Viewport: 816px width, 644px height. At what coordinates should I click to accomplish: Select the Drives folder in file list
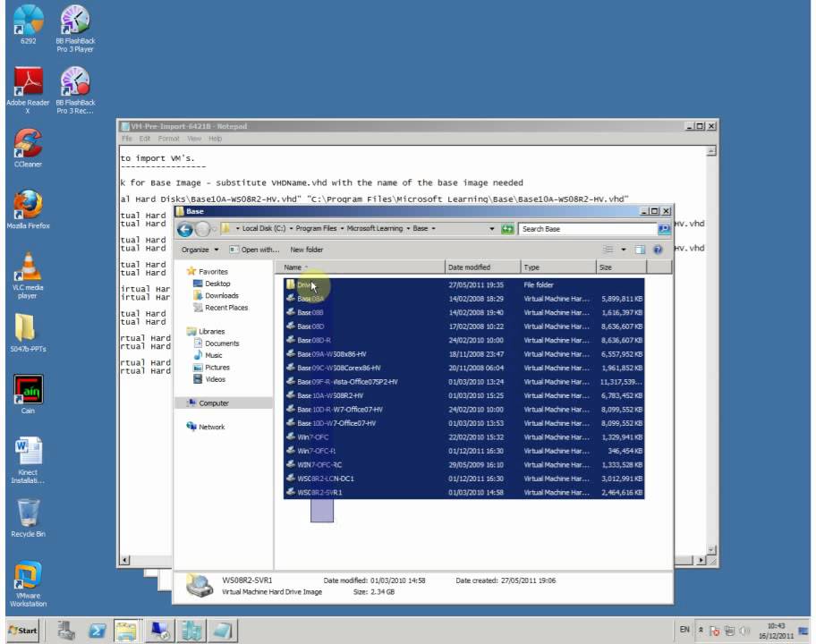[x=464, y=285]
